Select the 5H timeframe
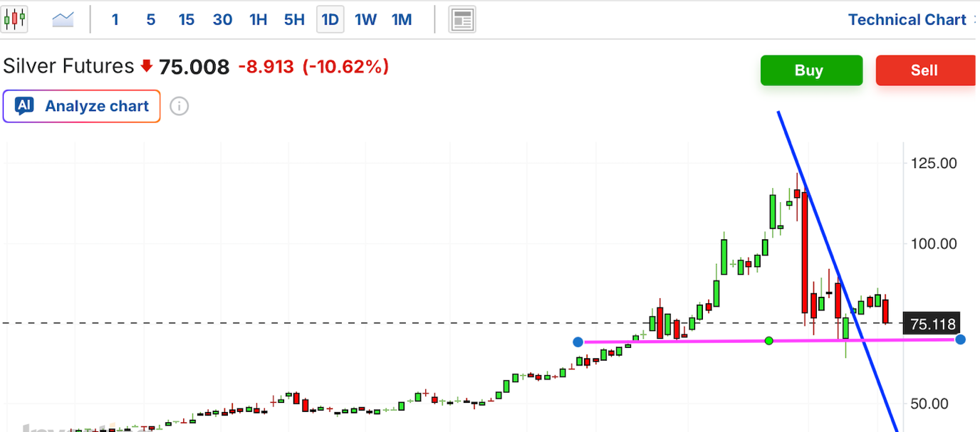980x432 pixels. coord(294,19)
